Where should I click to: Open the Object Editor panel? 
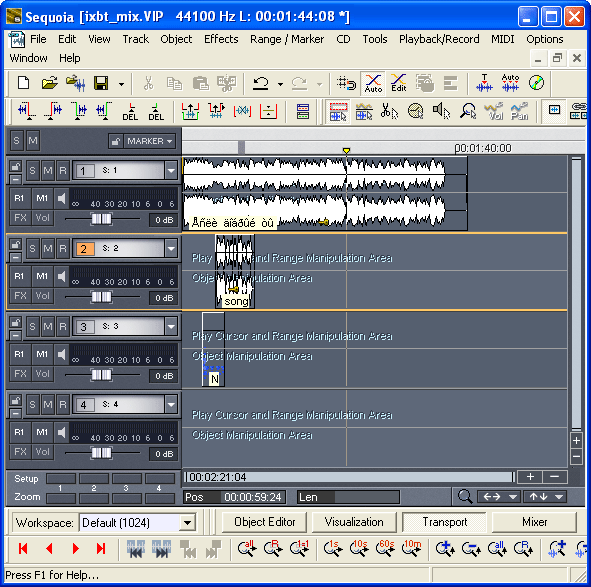pos(265,522)
